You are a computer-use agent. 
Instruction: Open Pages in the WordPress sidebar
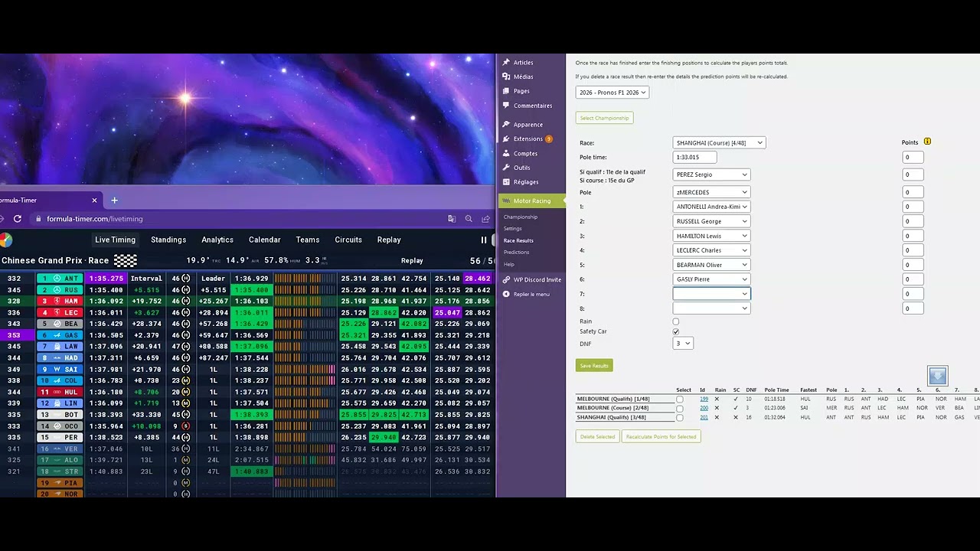521,91
